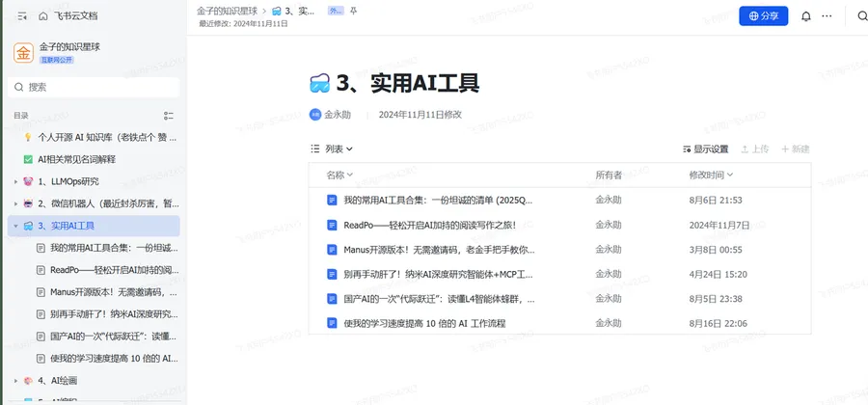Click the sidebar doc icon beside 别再手动肝了 entry
Image resolution: width=868 pixels, height=405 pixels.
point(41,314)
